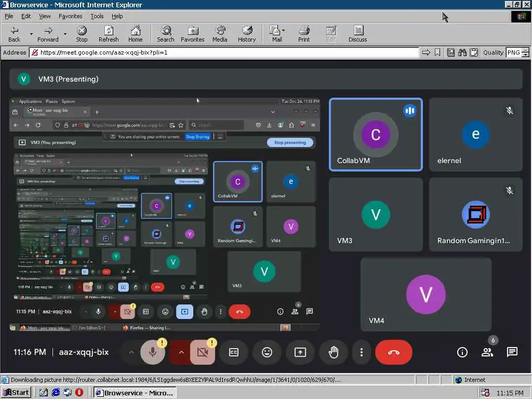Open send a reaction emoji button
This screenshot has width=532, height=399.
pos(267,352)
